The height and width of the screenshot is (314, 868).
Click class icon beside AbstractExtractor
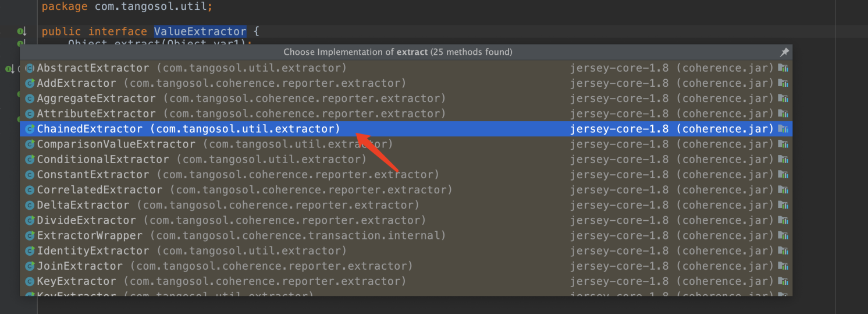click(x=30, y=68)
